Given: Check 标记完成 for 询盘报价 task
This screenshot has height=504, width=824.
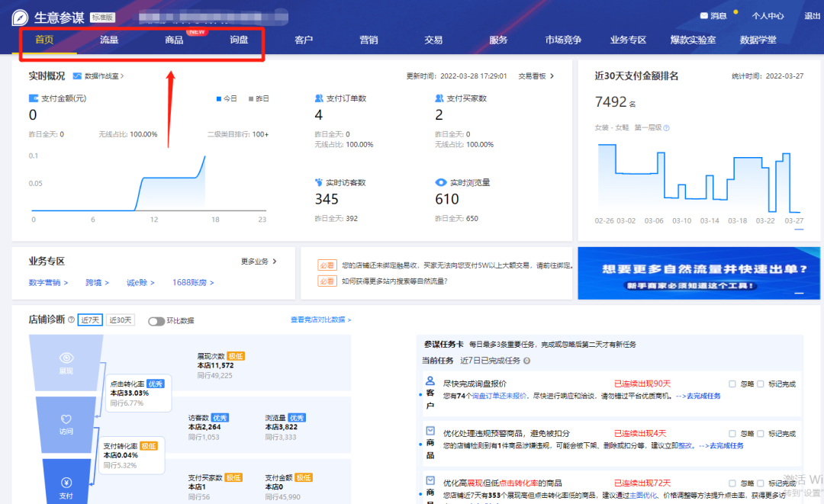Looking at the screenshot, I should tap(761, 384).
